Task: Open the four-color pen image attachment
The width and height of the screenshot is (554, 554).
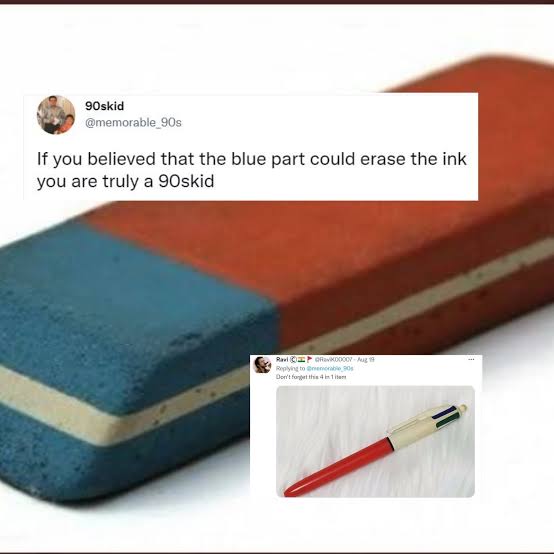Action: click(375, 441)
